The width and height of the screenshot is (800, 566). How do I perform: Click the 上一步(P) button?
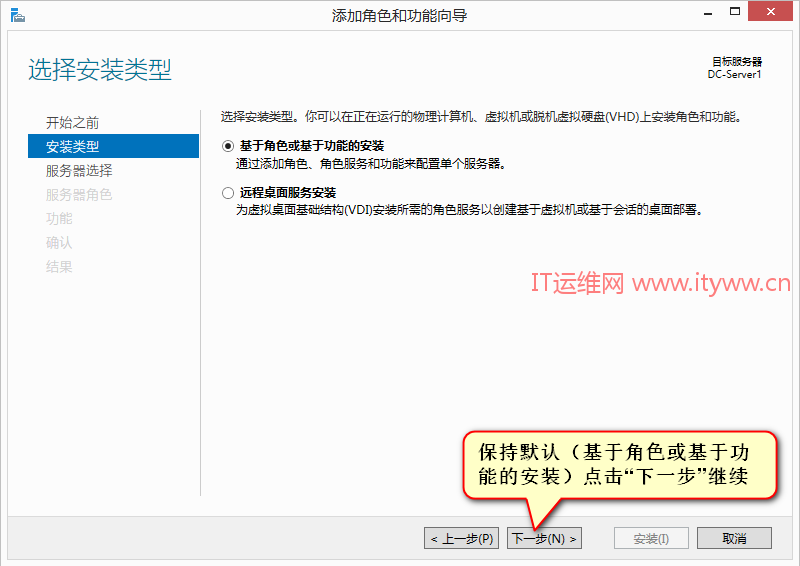coord(461,538)
